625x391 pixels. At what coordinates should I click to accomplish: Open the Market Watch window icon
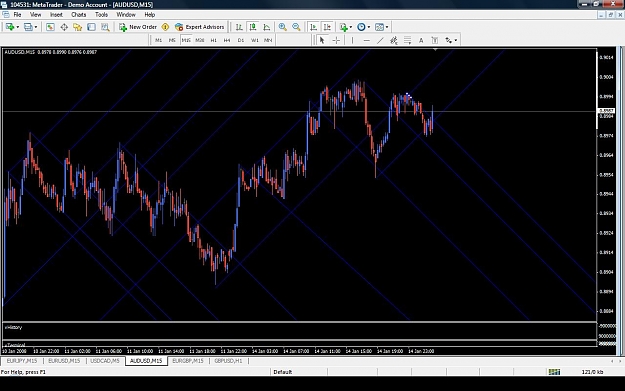coord(50,27)
